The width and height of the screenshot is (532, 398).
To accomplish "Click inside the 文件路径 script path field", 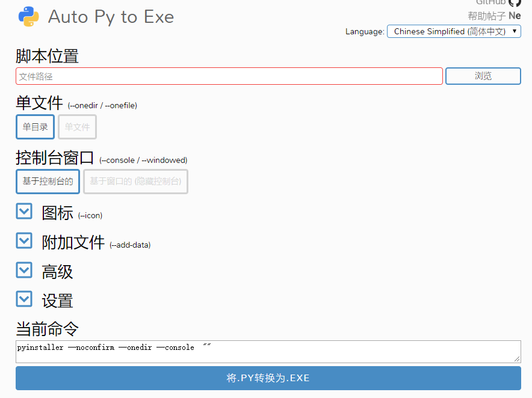I will 229,76.
